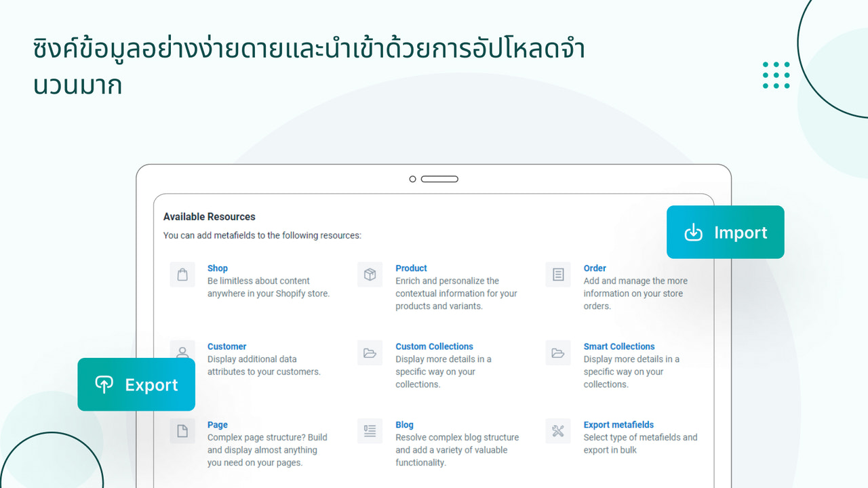Click the Product box icon
Image resolution: width=868 pixels, height=488 pixels.
[x=370, y=274]
